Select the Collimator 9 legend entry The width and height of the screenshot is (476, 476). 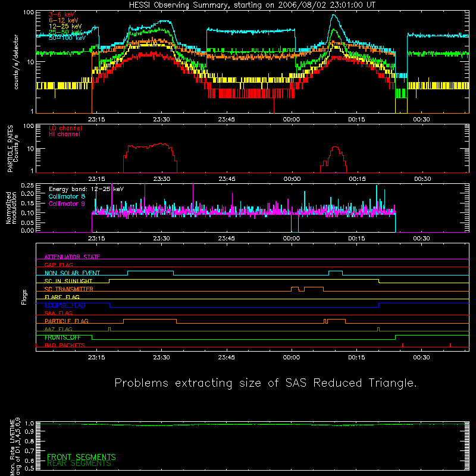(67, 203)
